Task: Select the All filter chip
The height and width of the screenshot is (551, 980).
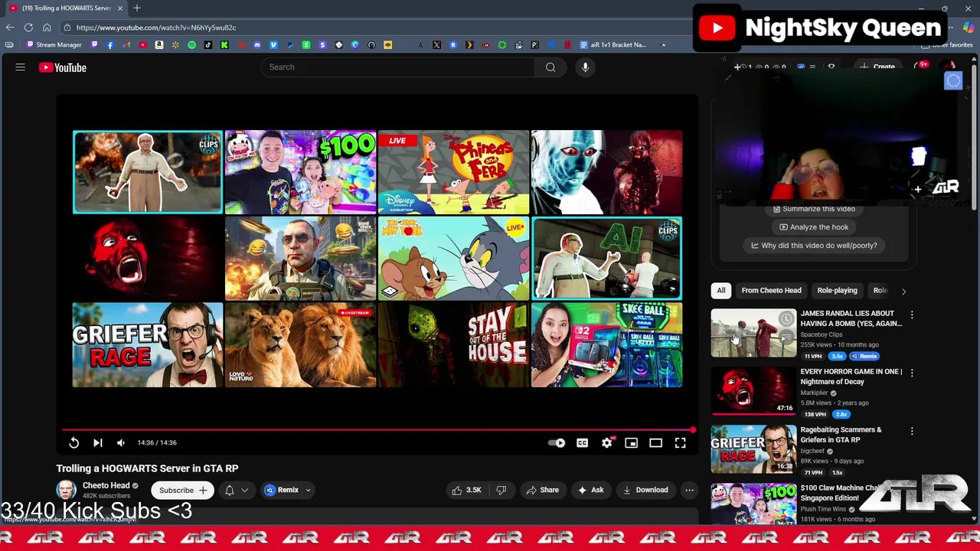Action: tap(721, 291)
